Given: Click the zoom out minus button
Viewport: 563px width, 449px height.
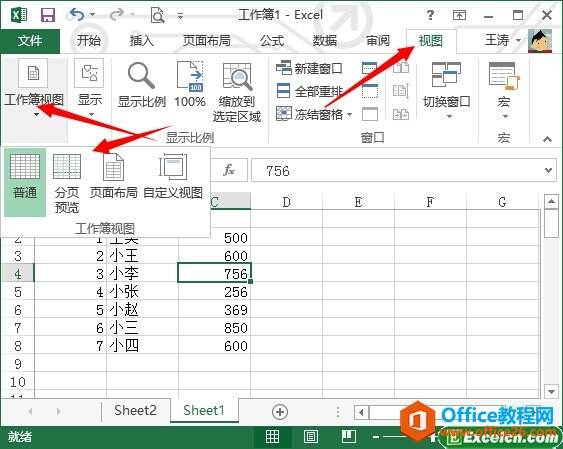Looking at the screenshot, I should pyautogui.click(x=376, y=437).
